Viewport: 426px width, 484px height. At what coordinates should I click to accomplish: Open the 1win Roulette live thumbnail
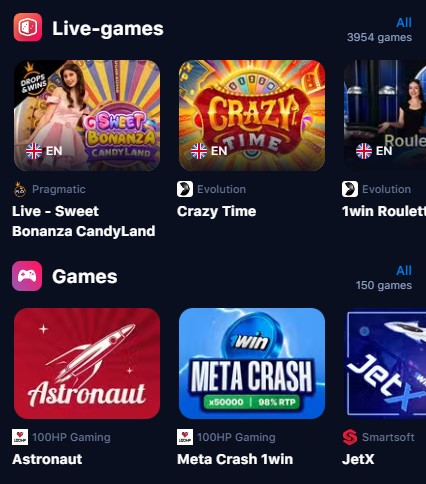click(385, 115)
